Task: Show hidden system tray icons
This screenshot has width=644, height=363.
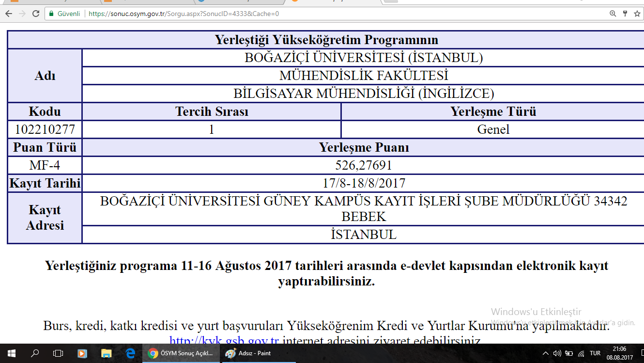Action: click(546, 353)
